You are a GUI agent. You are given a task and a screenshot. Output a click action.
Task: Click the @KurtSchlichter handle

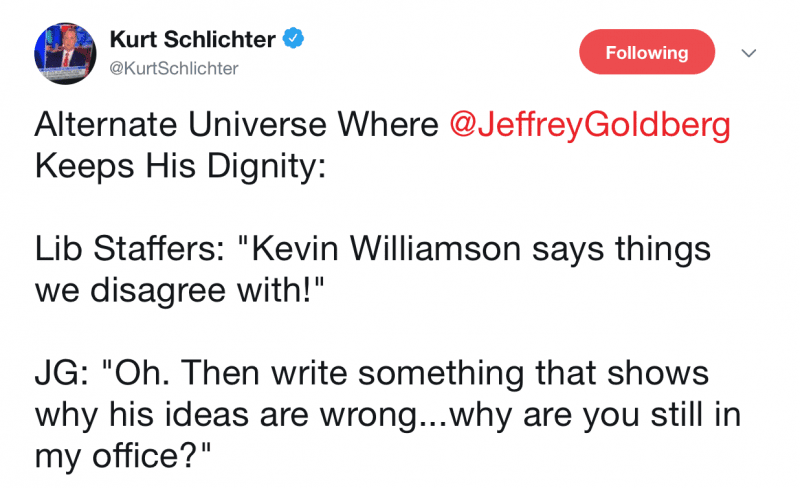click(x=173, y=68)
